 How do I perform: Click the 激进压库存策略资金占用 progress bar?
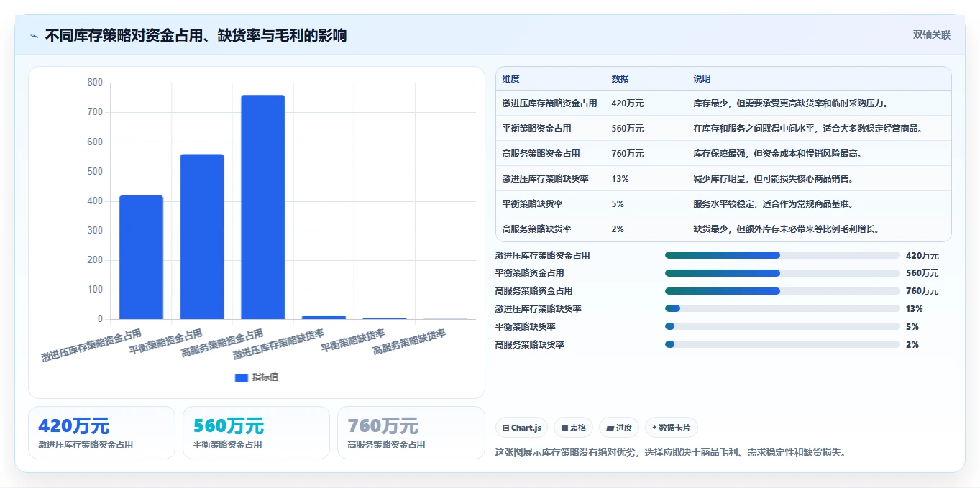point(782,255)
